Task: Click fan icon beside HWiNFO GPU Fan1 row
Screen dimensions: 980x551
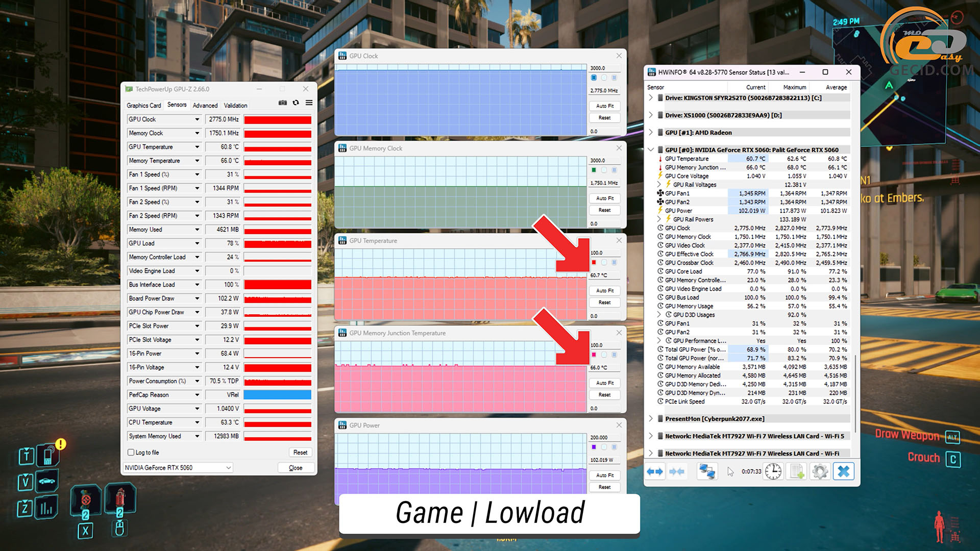Action: click(660, 193)
